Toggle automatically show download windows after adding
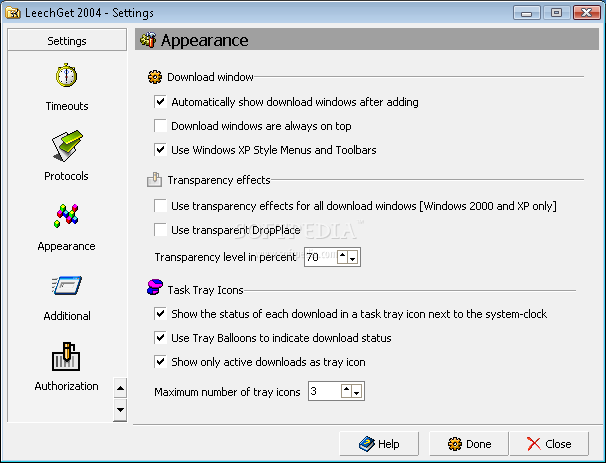The height and width of the screenshot is (463, 606). point(160,102)
